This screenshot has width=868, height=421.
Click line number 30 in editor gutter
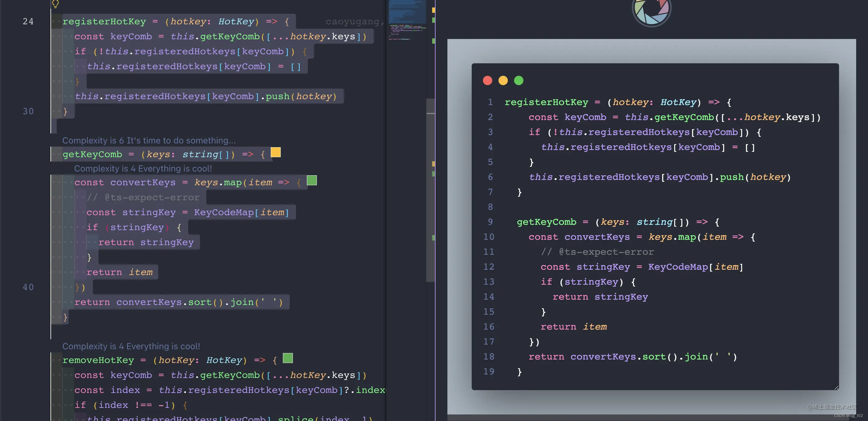(28, 111)
